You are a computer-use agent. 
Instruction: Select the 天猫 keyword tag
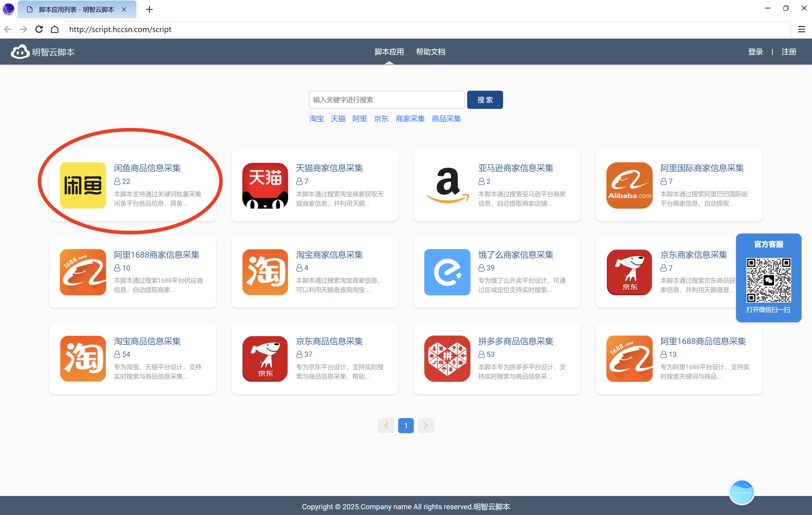click(338, 119)
